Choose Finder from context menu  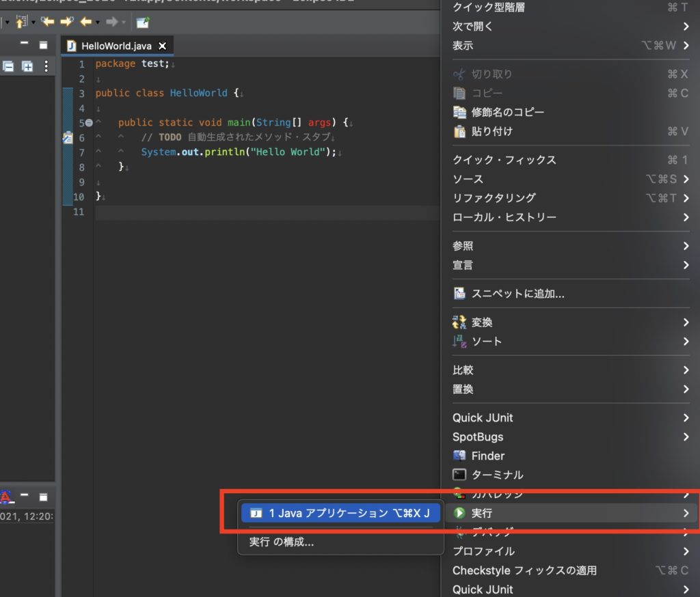570,456
